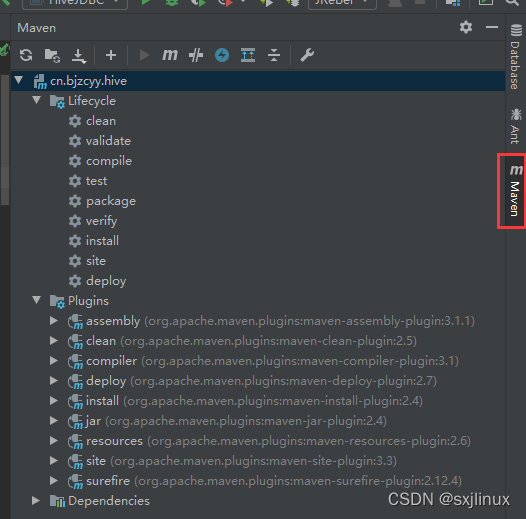
Task: Toggle Skip Tests mode icon
Action: pos(196,55)
